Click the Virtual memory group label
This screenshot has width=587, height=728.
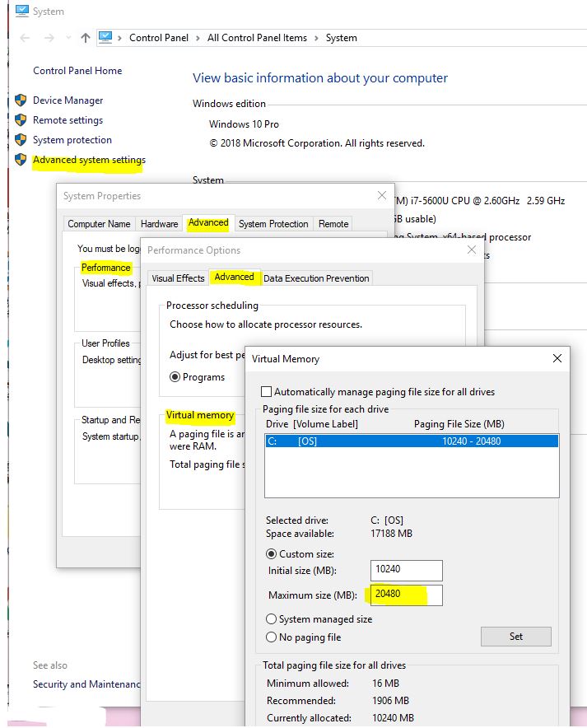(200, 415)
